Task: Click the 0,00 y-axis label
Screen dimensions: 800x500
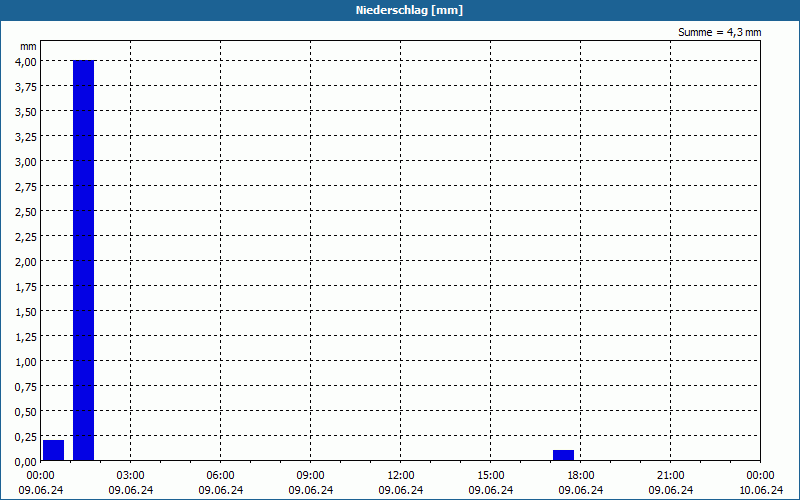Action: tap(26, 462)
